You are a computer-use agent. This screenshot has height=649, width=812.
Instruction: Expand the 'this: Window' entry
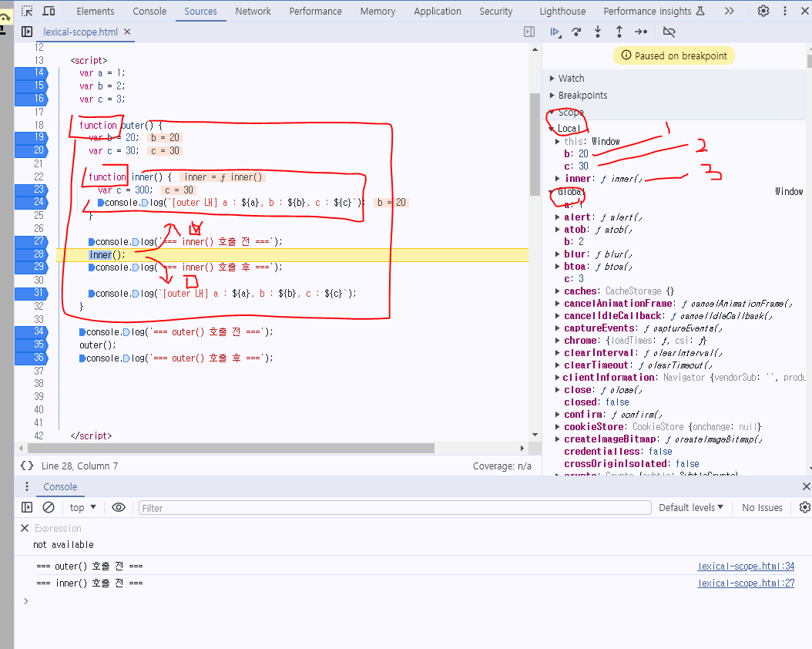pos(557,141)
